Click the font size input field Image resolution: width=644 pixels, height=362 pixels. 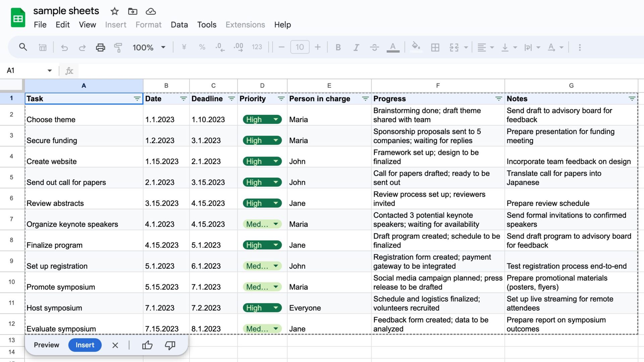pos(300,47)
